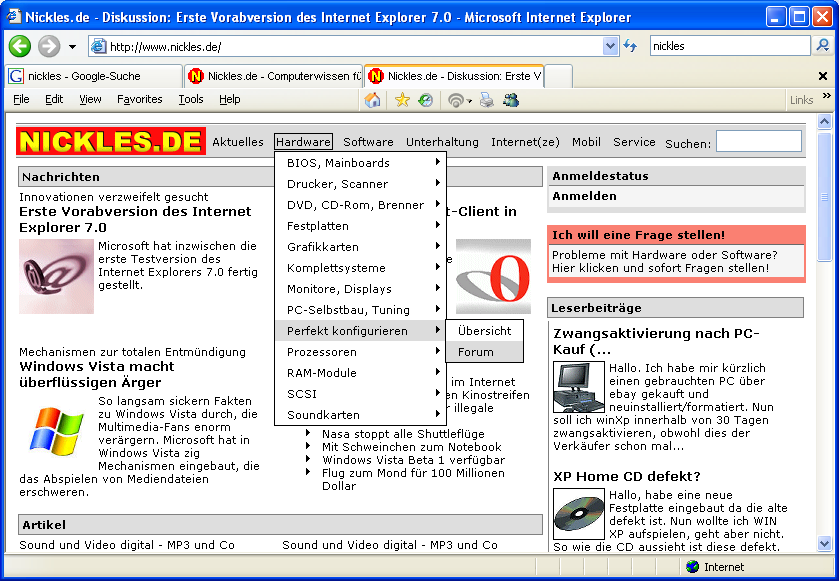
Task: Switch to the nickles - Google-Suche tab
Action: (x=93, y=76)
